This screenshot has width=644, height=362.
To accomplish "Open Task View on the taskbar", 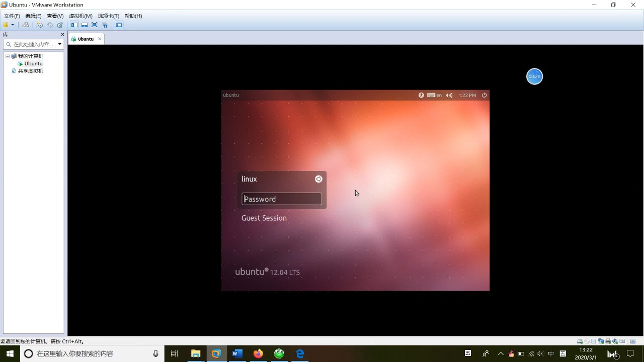I will coord(175,353).
